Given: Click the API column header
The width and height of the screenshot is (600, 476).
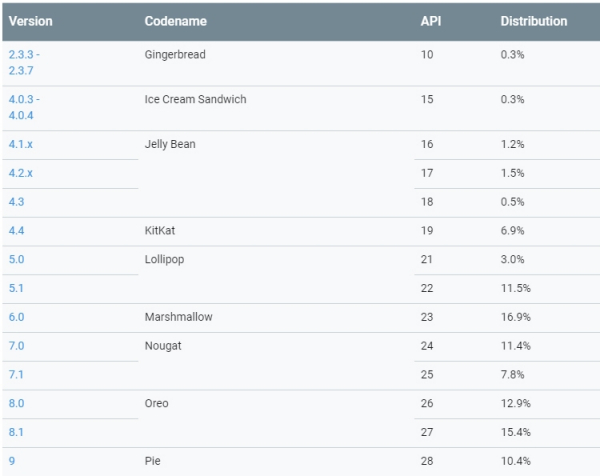Looking at the screenshot, I should tap(432, 21).
